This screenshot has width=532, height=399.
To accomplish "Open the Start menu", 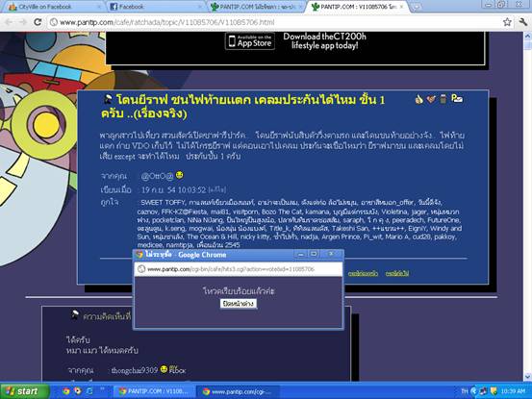I will [x=24, y=391].
